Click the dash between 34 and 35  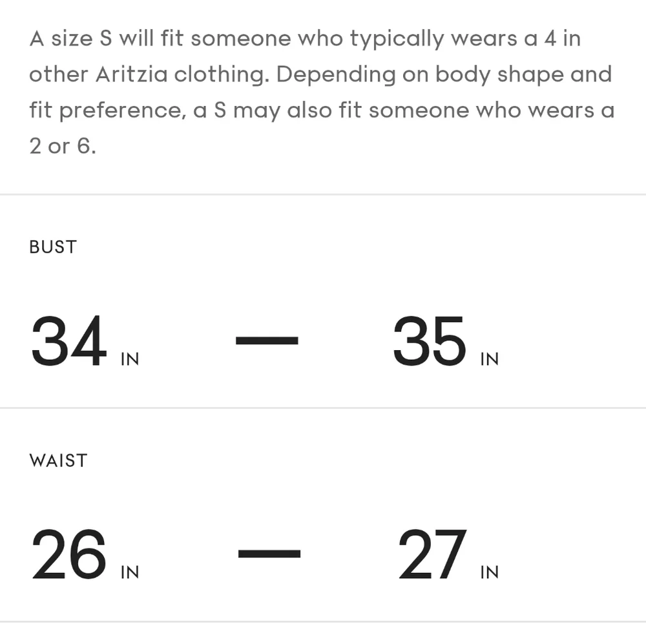coord(267,340)
